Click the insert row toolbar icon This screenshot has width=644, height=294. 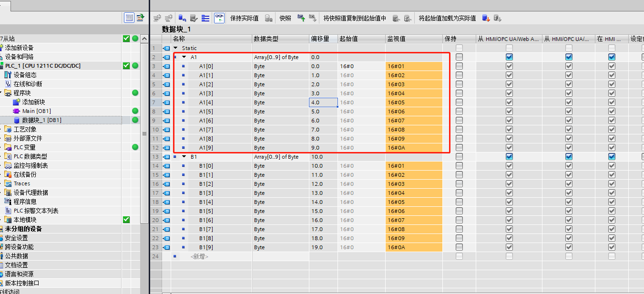pyautogui.click(x=157, y=18)
